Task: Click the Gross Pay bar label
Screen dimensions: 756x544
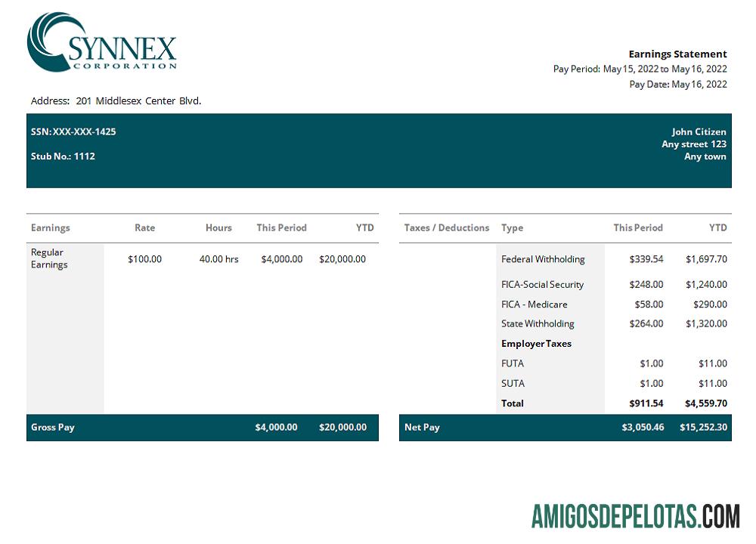Action: point(53,427)
